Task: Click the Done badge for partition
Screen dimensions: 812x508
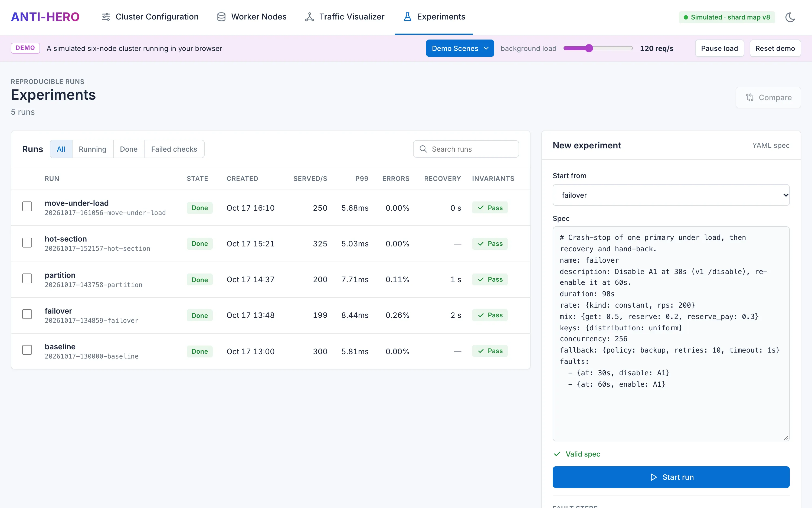Action: pos(200,279)
